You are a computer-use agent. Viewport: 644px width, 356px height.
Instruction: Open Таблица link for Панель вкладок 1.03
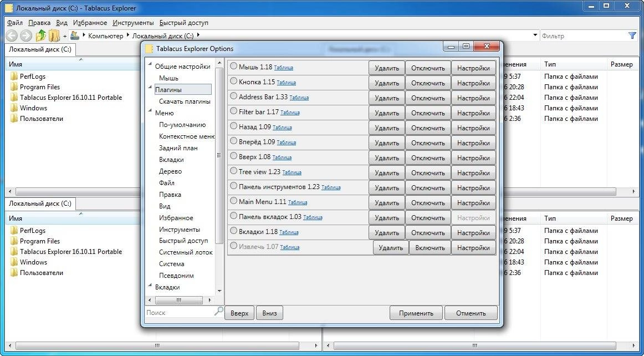(x=313, y=217)
